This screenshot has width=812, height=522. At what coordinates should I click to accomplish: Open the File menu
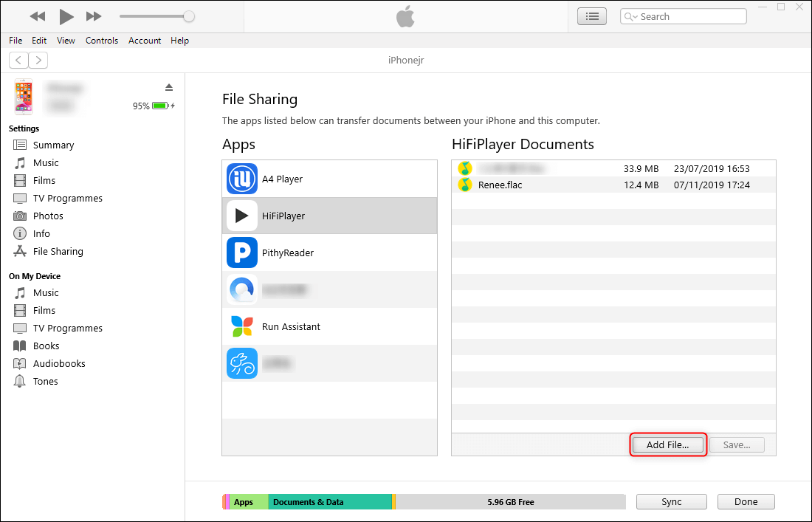click(x=16, y=41)
